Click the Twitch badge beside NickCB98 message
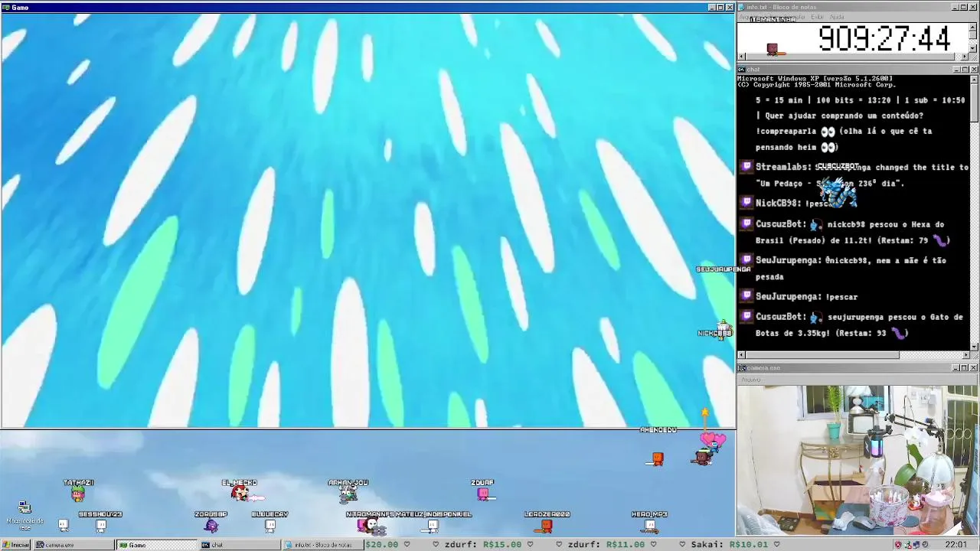The image size is (980, 551). coord(746,202)
